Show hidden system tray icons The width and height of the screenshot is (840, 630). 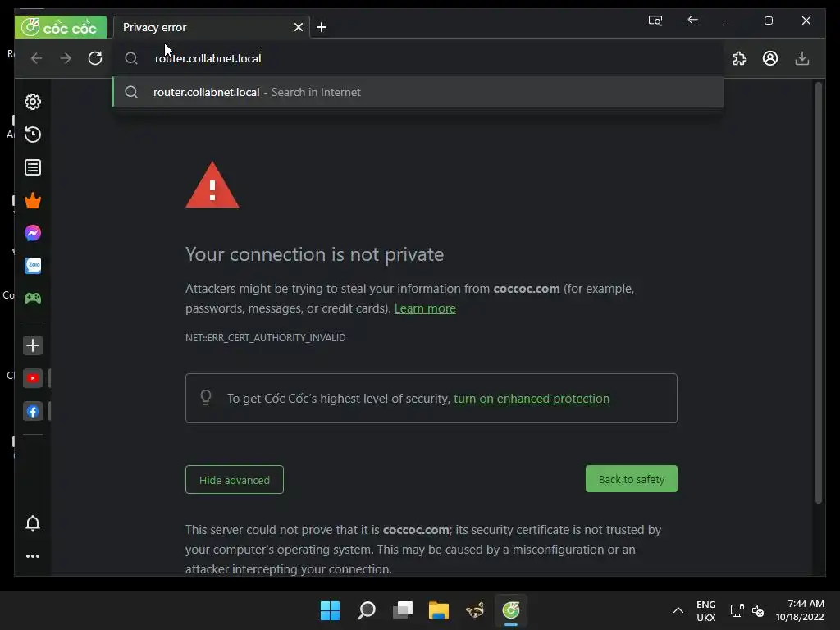click(x=678, y=610)
